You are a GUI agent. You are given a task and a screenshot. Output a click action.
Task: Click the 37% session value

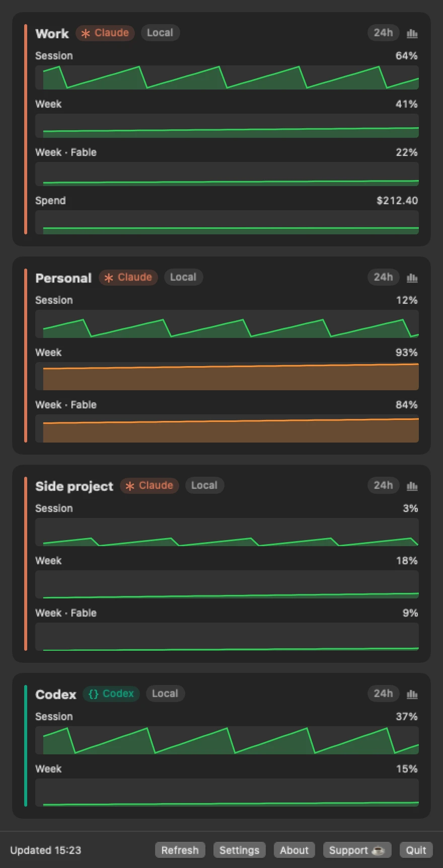[x=407, y=717]
